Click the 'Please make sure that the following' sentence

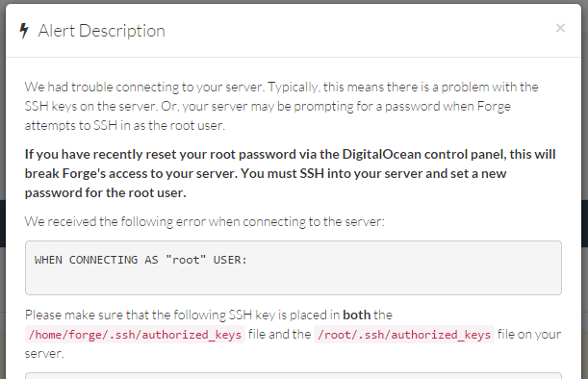tap(209, 315)
